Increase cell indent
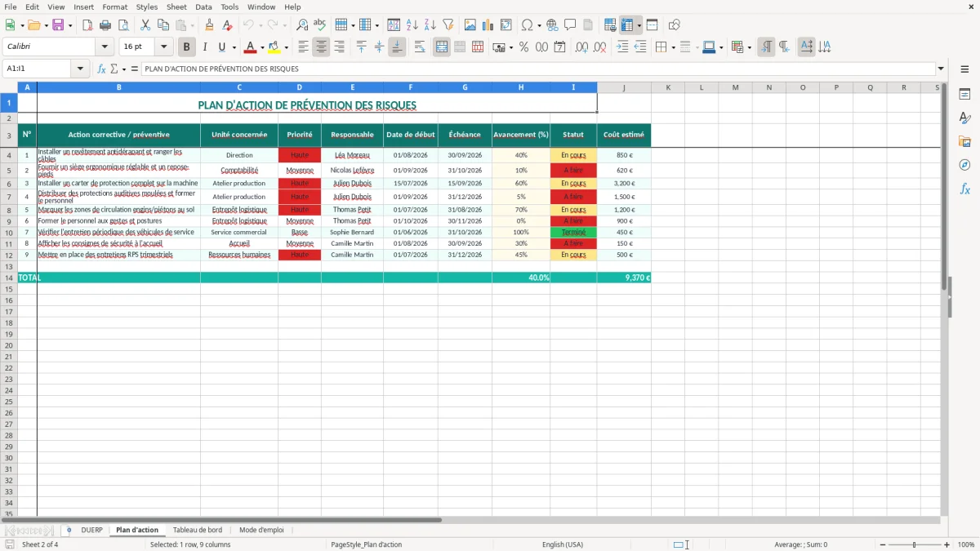 coord(622,47)
